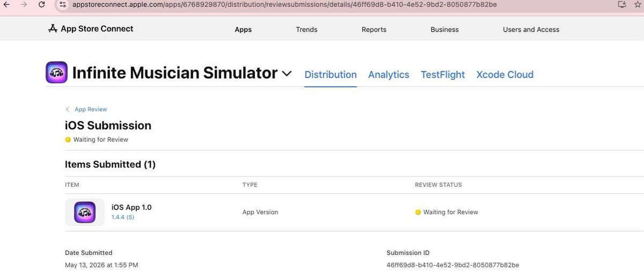Open site info icon in address bar
The image size is (644, 278).
click(62, 5)
